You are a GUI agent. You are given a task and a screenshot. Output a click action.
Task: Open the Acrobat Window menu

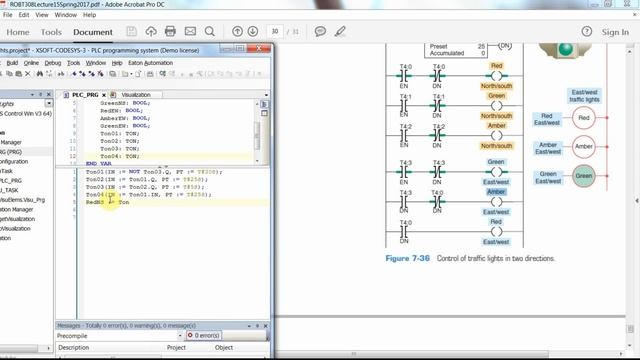pyautogui.click(x=66, y=15)
